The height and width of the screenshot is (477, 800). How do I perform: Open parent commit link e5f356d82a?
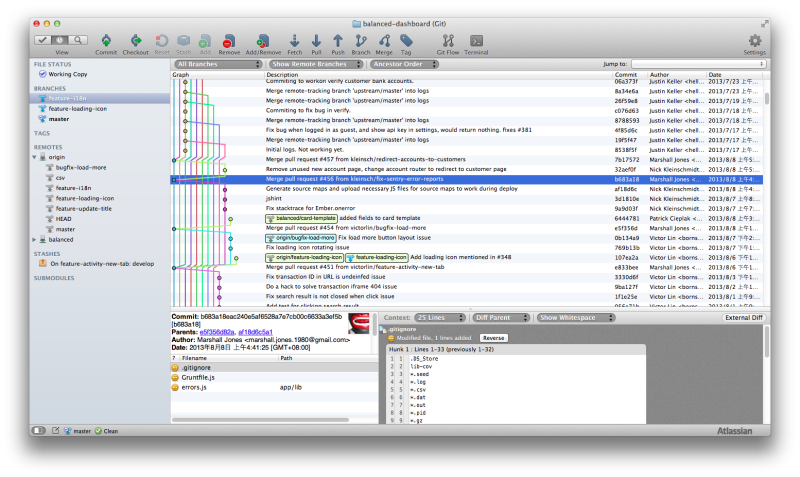[217, 332]
